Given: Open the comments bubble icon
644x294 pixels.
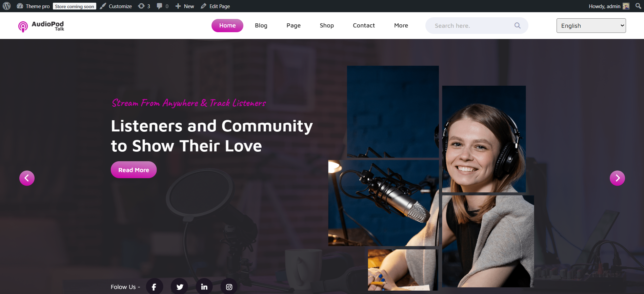Looking at the screenshot, I should [x=162, y=6].
